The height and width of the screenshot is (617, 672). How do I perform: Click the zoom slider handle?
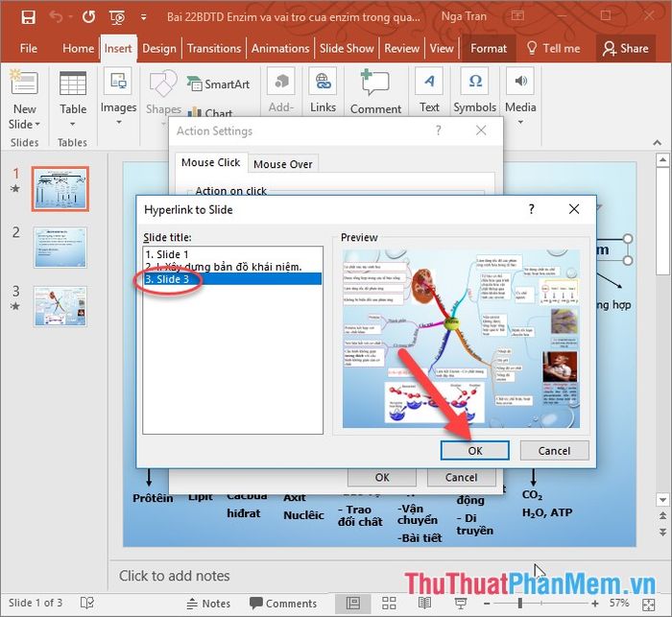[520, 604]
